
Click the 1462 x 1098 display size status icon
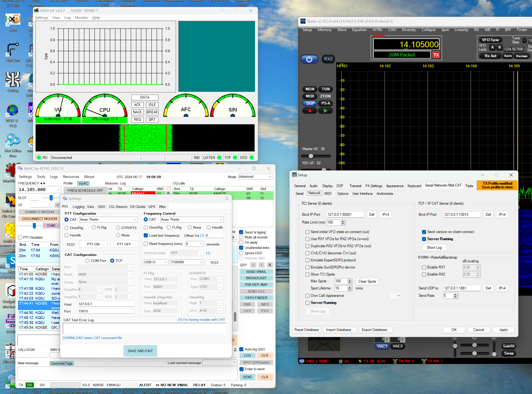click(x=302, y=361)
